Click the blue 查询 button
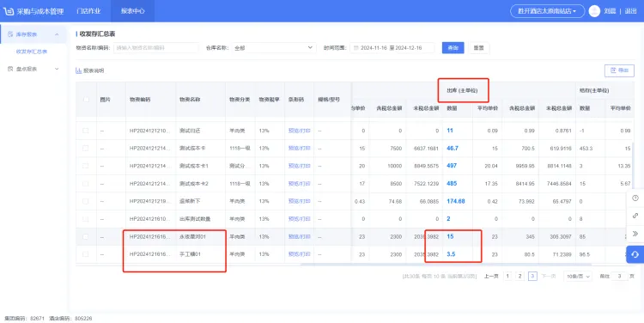Image resolution: width=644 pixels, height=323 pixels. click(x=453, y=47)
